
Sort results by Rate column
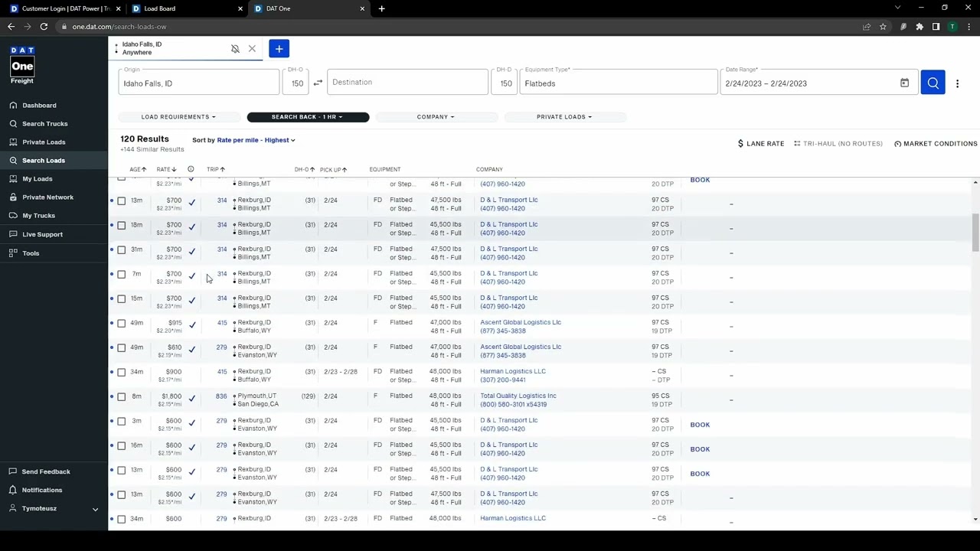[166, 169]
